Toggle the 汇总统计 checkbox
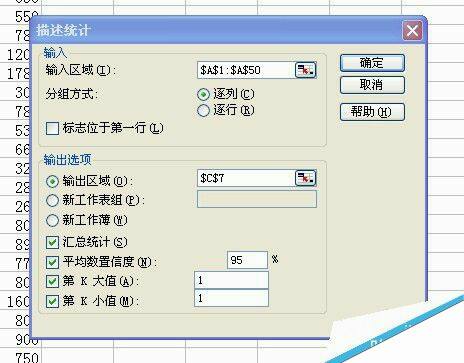 point(52,242)
